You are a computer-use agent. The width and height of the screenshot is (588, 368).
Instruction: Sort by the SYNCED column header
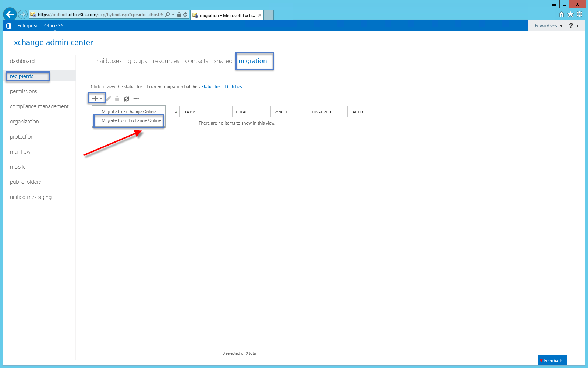pos(290,112)
